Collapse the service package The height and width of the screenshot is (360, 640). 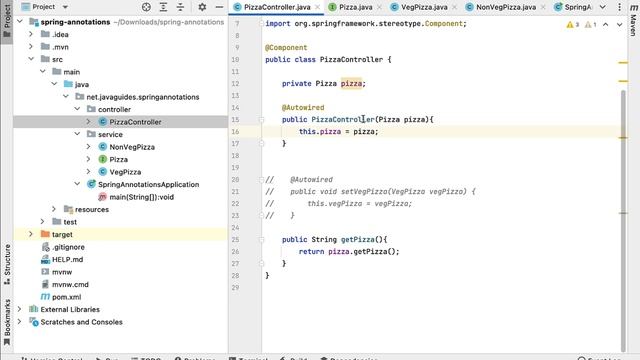coord(77,134)
